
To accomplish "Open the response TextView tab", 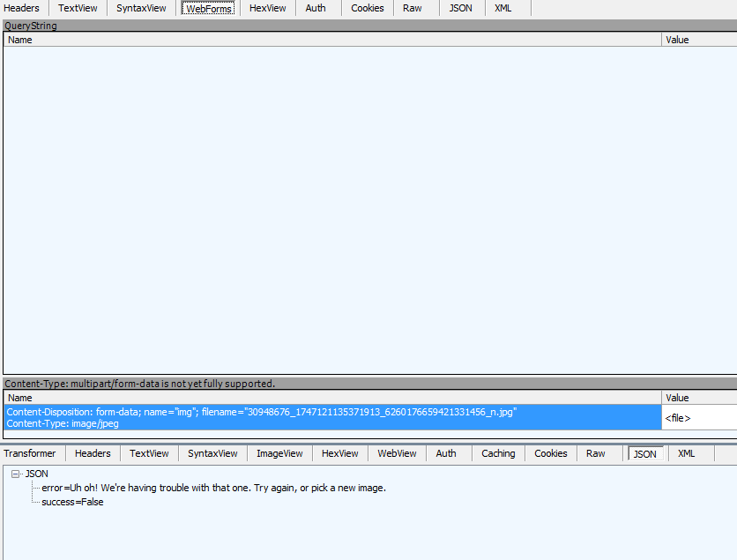I will click(149, 453).
